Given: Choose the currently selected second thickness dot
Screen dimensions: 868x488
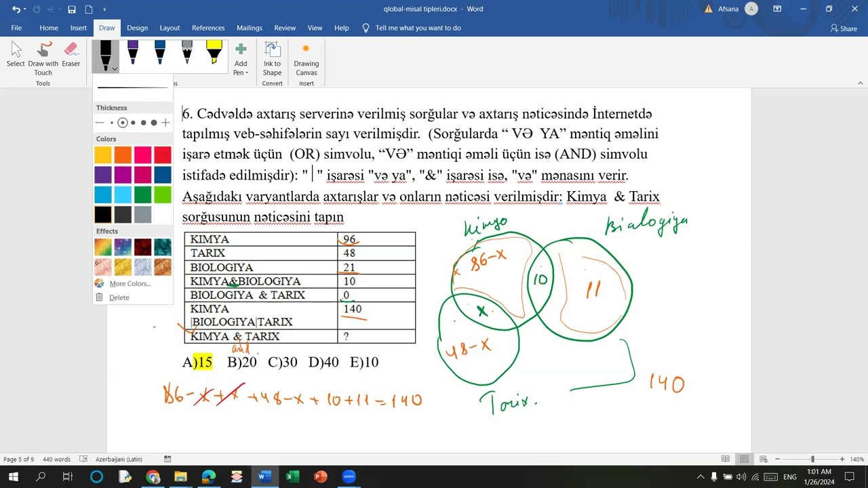Looking at the screenshot, I should (x=123, y=123).
